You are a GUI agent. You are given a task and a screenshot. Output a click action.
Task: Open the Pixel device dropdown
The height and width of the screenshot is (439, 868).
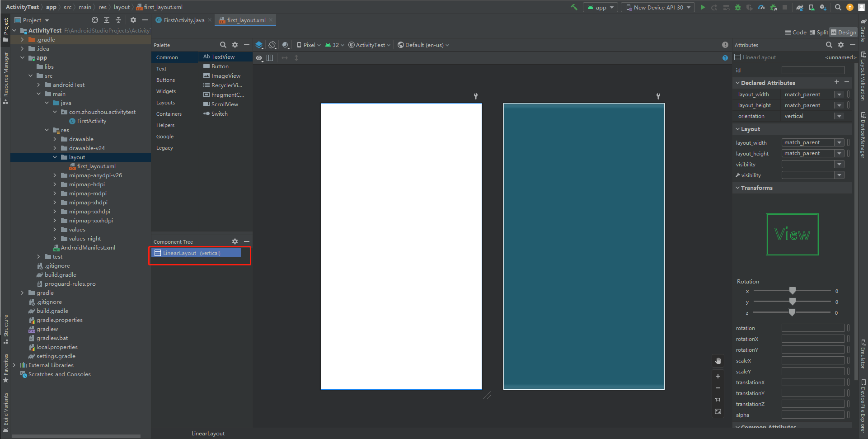pyautogui.click(x=309, y=45)
